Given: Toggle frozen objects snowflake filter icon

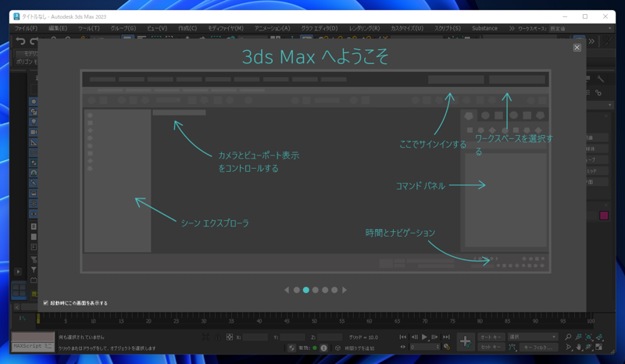Looking at the screenshot, I should 34,203.
